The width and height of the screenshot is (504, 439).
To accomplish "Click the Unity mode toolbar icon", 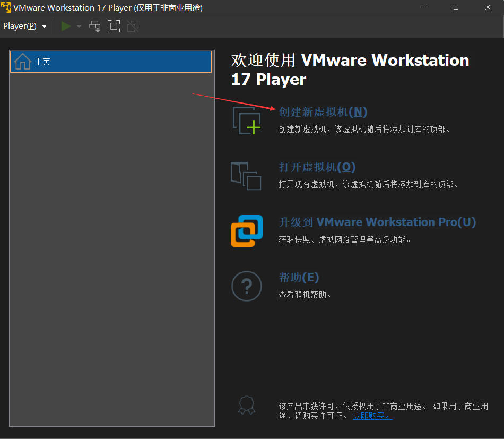I will [x=133, y=26].
